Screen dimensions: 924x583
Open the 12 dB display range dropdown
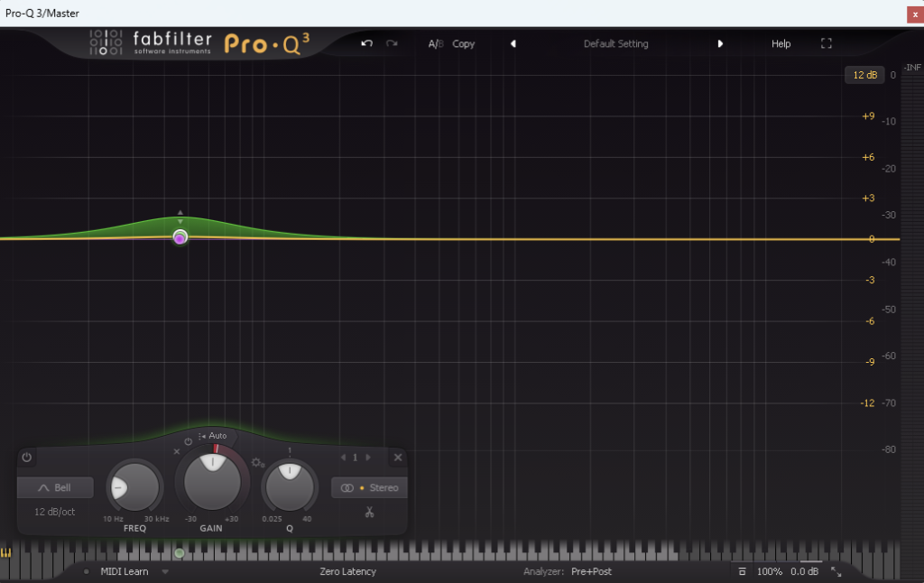click(864, 75)
